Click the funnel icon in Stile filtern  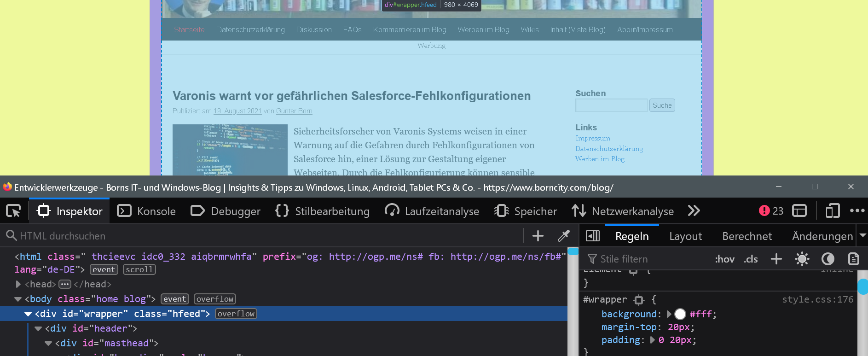(x=592, y=259)
